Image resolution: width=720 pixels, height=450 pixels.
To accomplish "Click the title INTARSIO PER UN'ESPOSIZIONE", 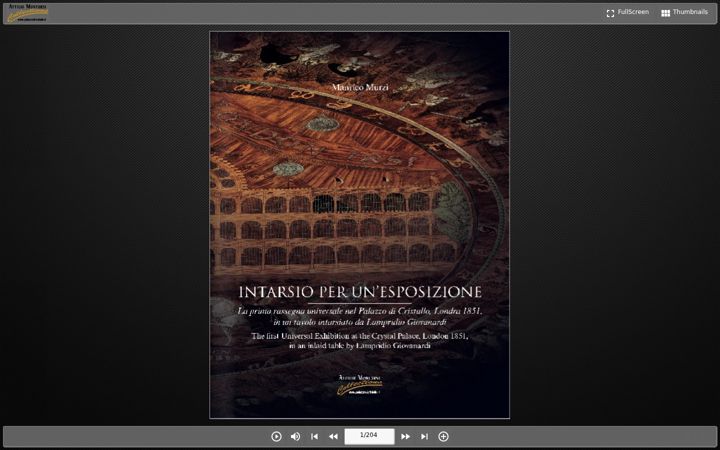I will [x=360, y=292].
